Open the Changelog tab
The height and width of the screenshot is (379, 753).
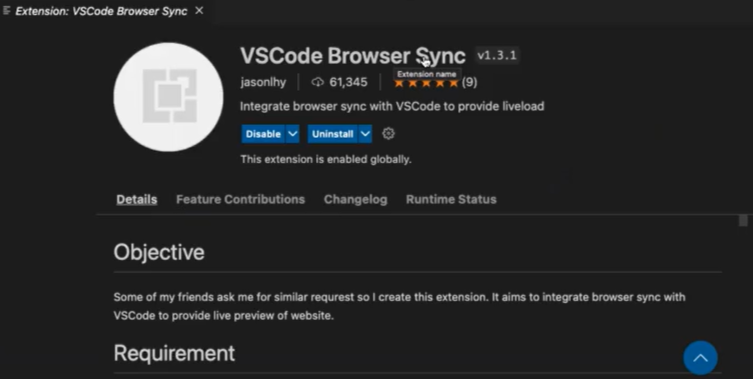[355, 199]
